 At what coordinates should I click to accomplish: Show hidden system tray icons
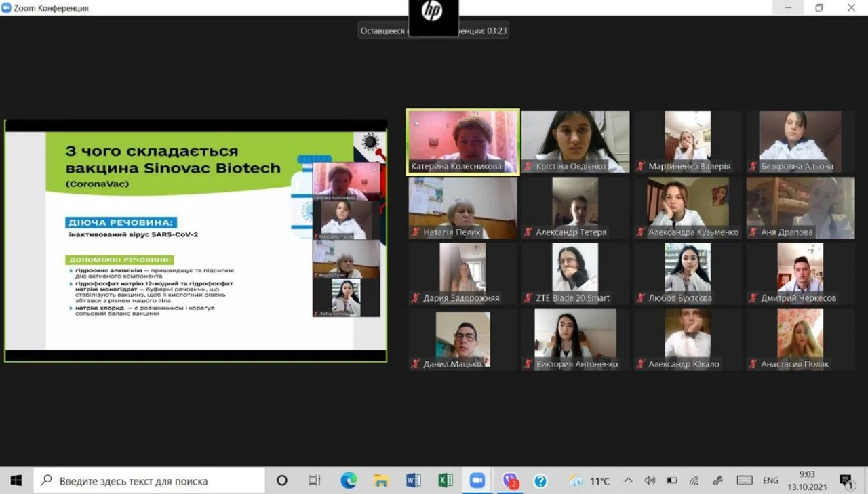coord(628,480)
